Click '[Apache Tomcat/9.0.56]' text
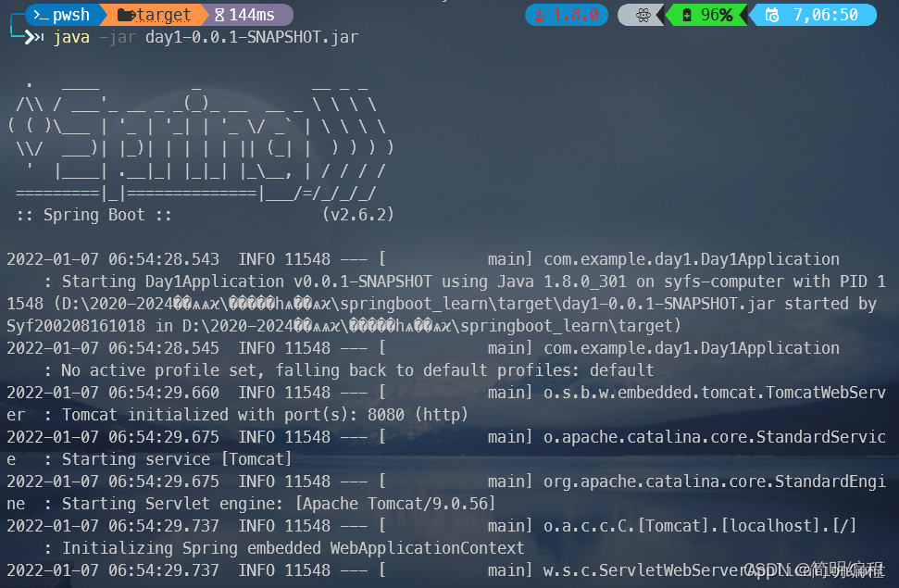Screen dimensions: 899x588 click(x=395, y=504)
